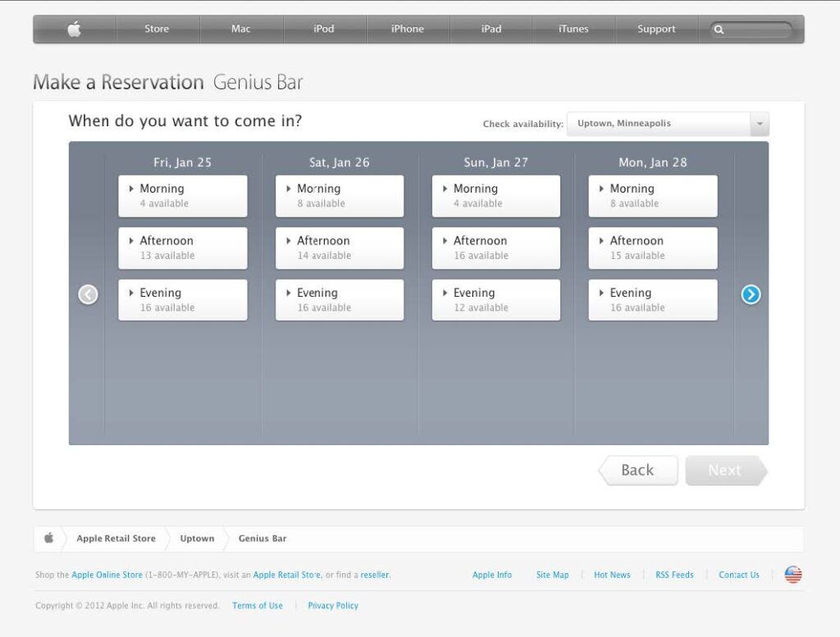The image size is (840, 637).
Task: Click the Apple logo in the navigation bar
Action: pos(74,30)
